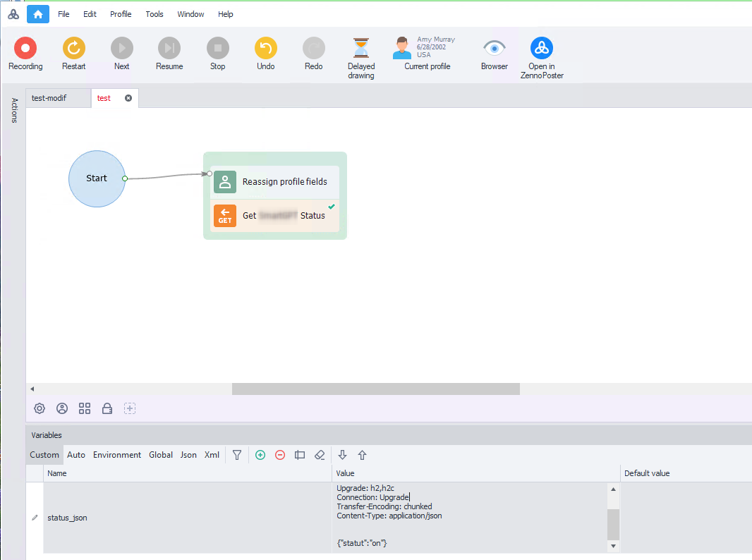Move variable down with arrow icon
Viewport: 752px width, 560px height.
342,455
